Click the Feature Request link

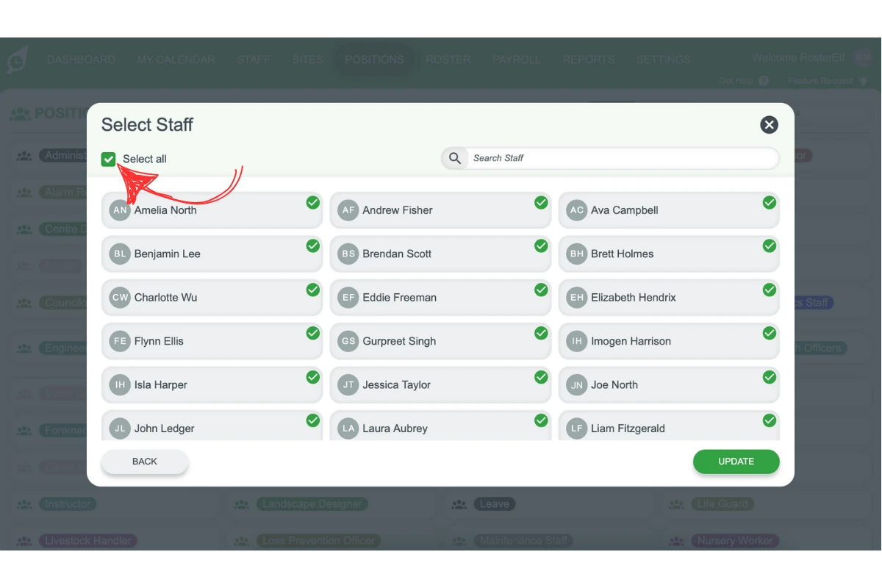pyautogui.click(x=827, y=81)
